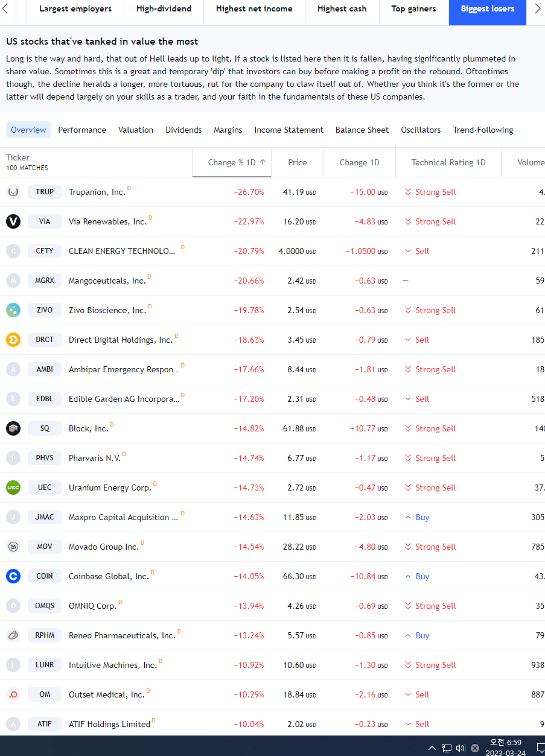Open the Top gainers category tab
The width and height of the screenshot is (545, 756).
coord(413,8)
